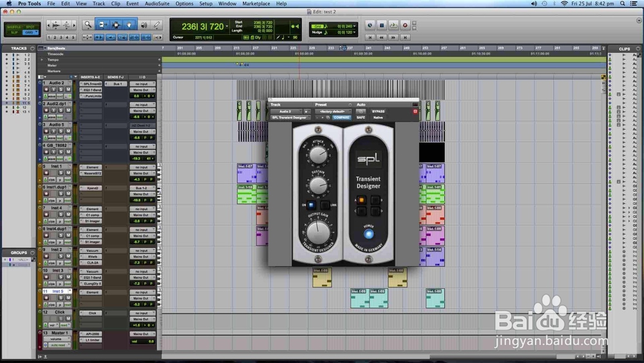Screen dimensions: 644x363
Task: Click the transport Record button
Action: 405,26
